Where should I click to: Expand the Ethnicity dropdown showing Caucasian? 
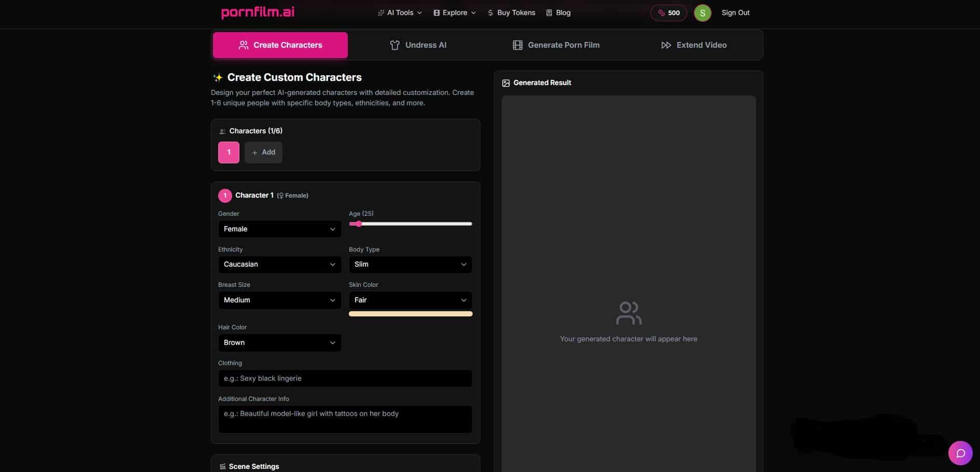pos(280,265)
